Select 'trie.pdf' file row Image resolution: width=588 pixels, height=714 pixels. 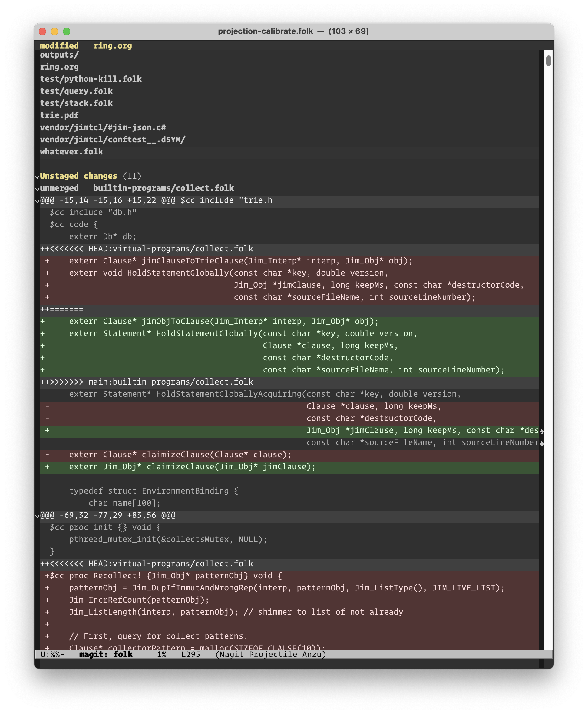(x=59, y=115)
